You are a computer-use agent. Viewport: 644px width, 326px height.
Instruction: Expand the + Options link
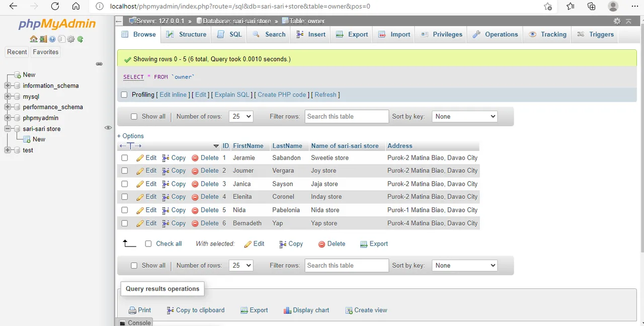coord(130,136)
